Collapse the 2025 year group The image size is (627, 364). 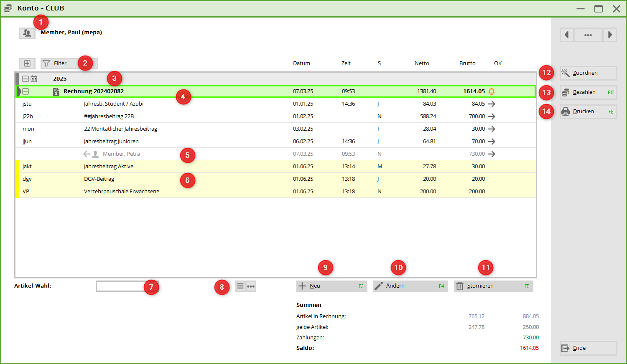pyautogui.click(x=25, y=79)
